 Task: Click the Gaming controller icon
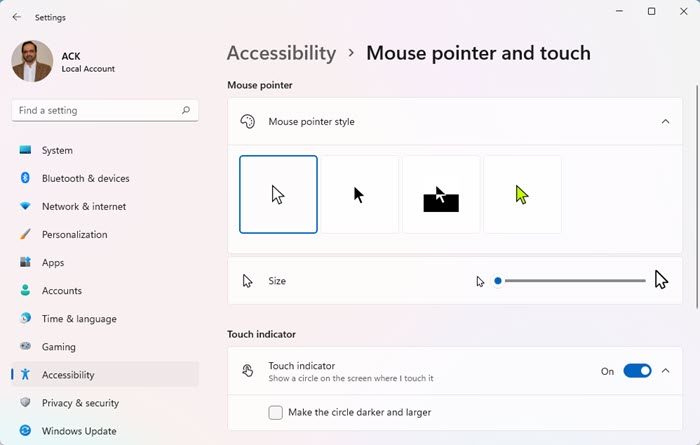point(25,347)
